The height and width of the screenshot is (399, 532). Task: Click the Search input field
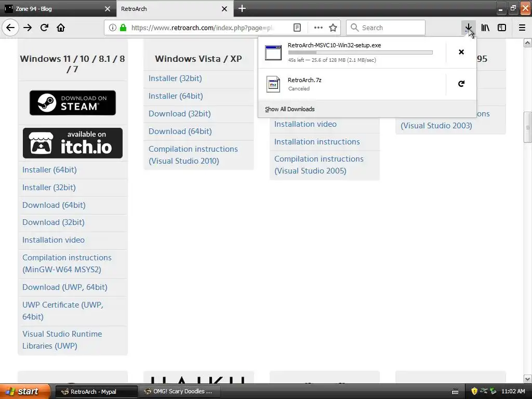(386, 28)
